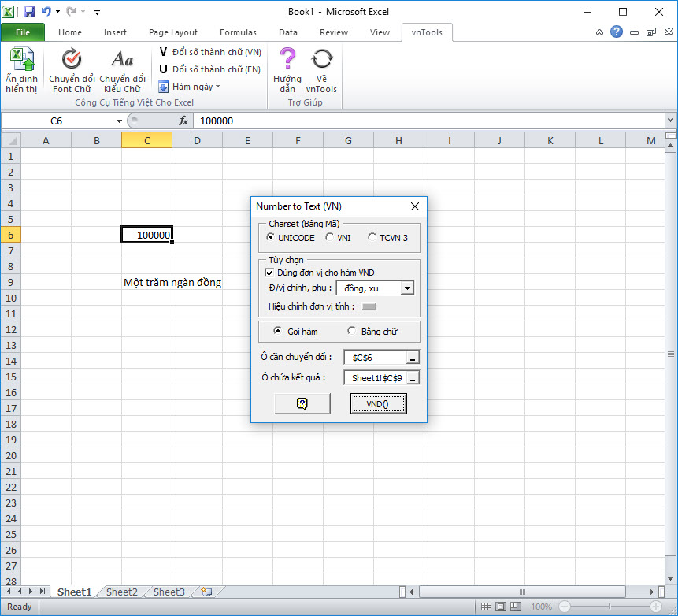Viewport: 678px width, 616px height.
Task: Select the VNI charset radio button
Action: [x=329, y=237]
